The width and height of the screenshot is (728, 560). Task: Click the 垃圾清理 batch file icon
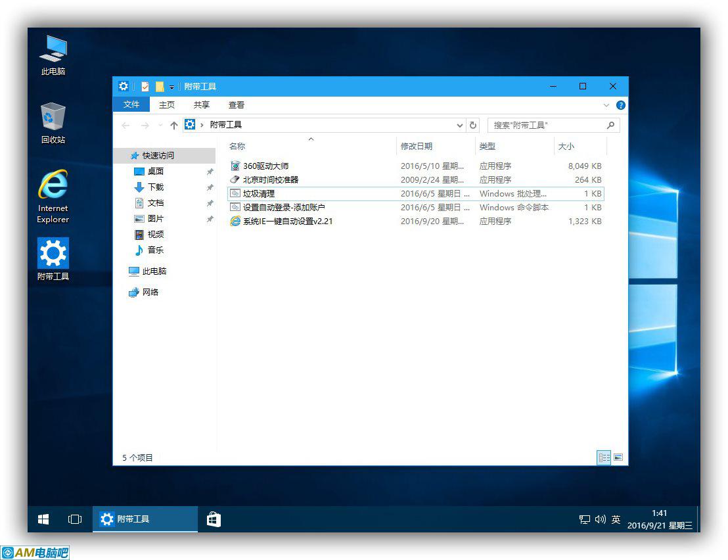(235, 194)
